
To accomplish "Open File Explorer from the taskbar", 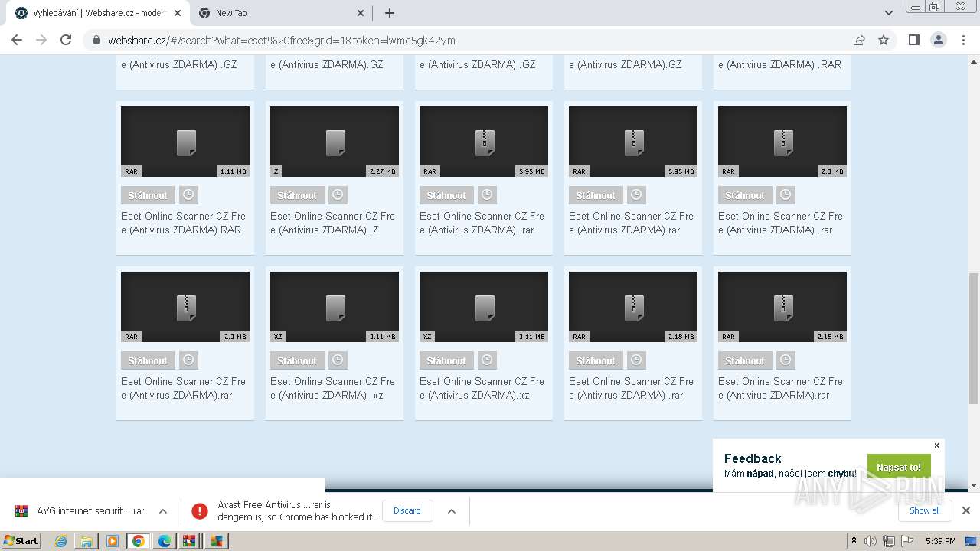I will [87, 541].
